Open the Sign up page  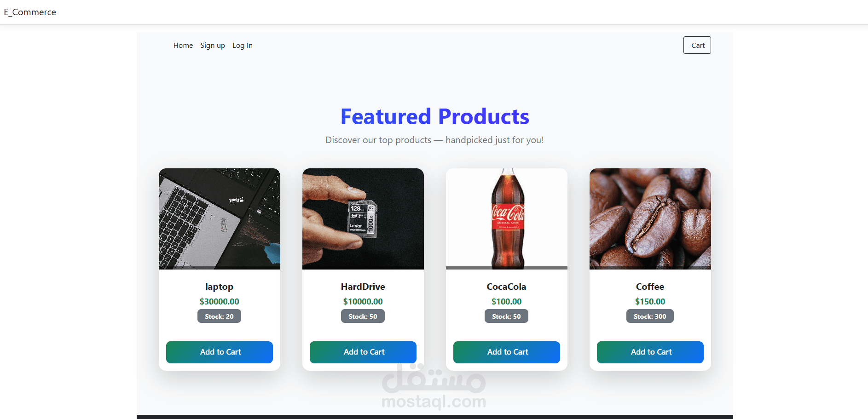click(213, 46)
